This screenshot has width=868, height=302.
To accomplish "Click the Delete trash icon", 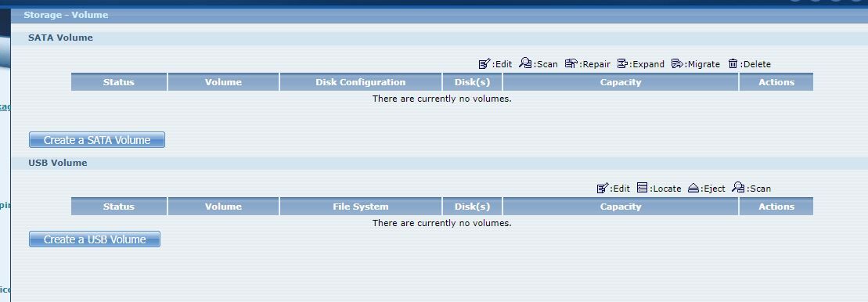I will click(733, 63).
